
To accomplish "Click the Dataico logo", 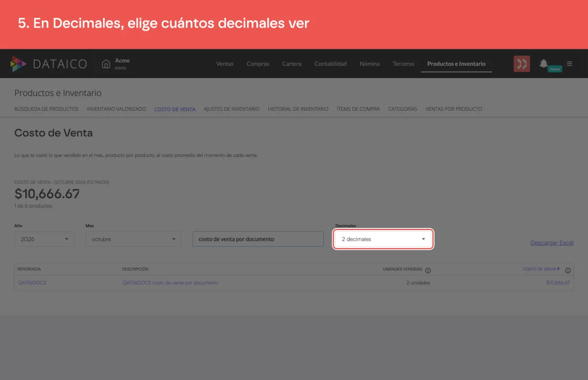I will coord(49,64).
